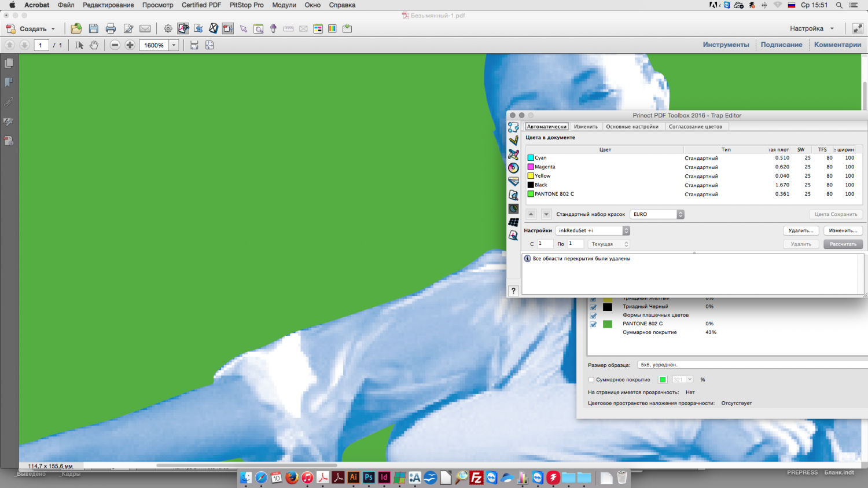Screen dimensions: 868x488
Task: Open bookmarks panel in left sidebar
Action: [x=9, y=82]
